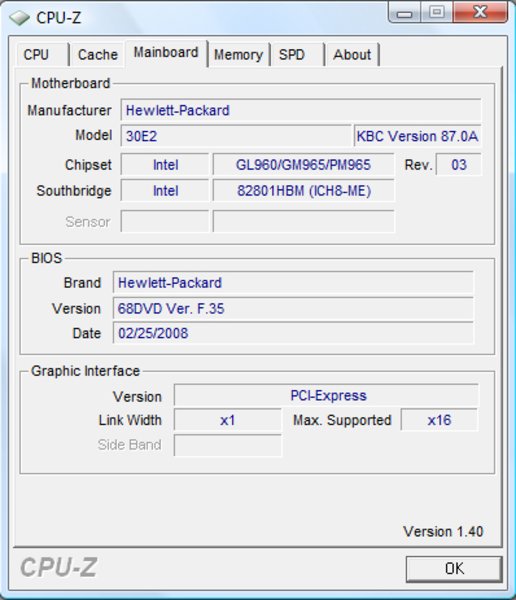Click the BIOS group title

pos(46,258)
